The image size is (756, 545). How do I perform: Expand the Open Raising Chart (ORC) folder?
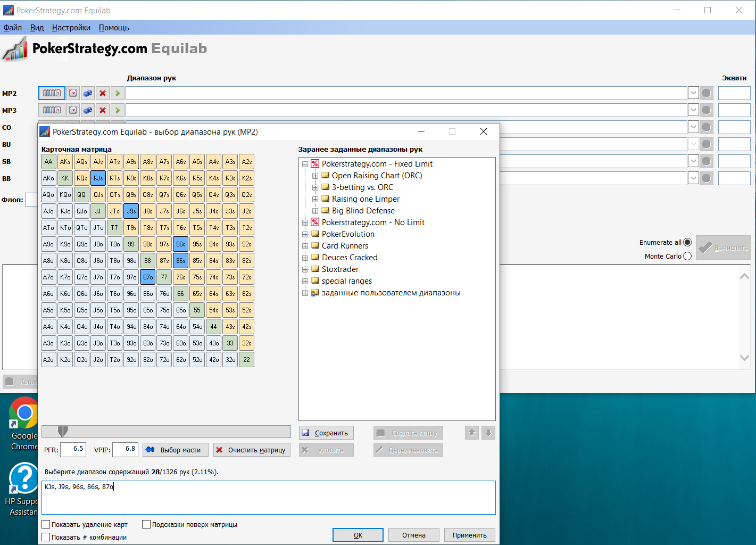[x=315, y=176]
